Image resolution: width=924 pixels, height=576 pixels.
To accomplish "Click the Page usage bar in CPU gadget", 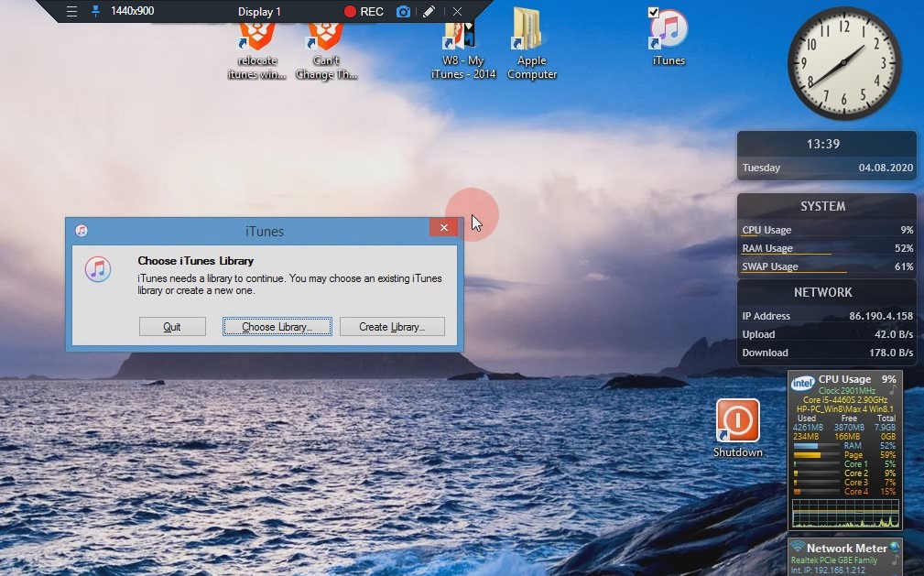I will point(816,455).
